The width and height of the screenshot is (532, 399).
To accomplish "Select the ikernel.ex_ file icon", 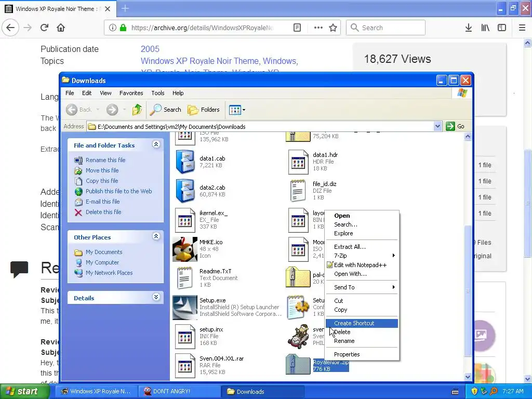I will (x=185, y=220).
